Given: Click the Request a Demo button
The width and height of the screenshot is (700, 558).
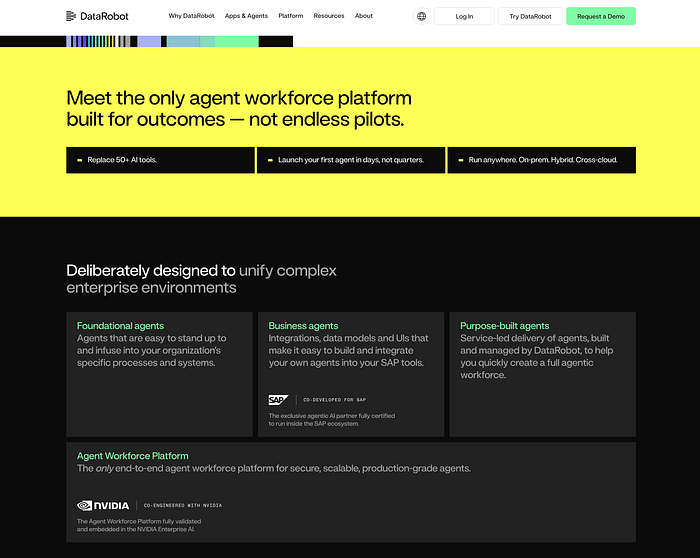Looking at the screenshot, I should pos(601,16).
